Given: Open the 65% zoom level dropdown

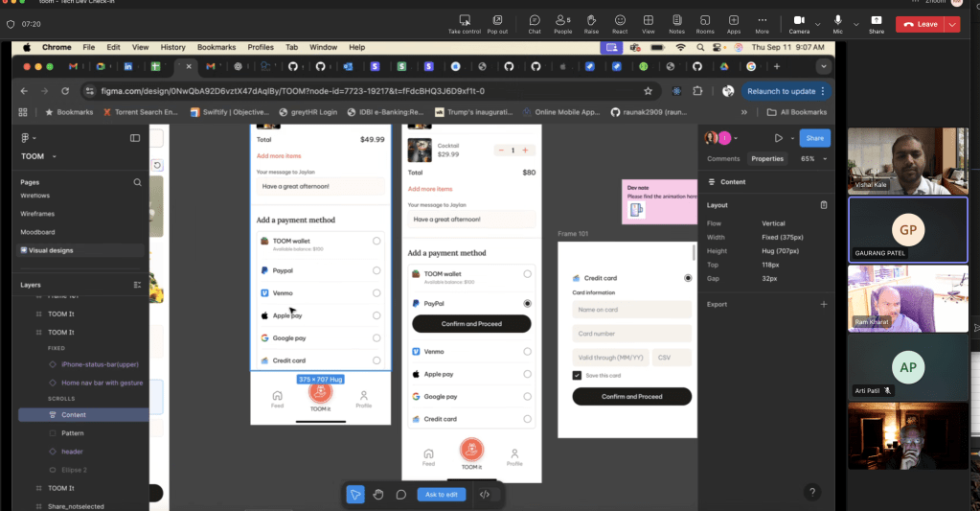Looking at the screenshot, I should point(812,159).
